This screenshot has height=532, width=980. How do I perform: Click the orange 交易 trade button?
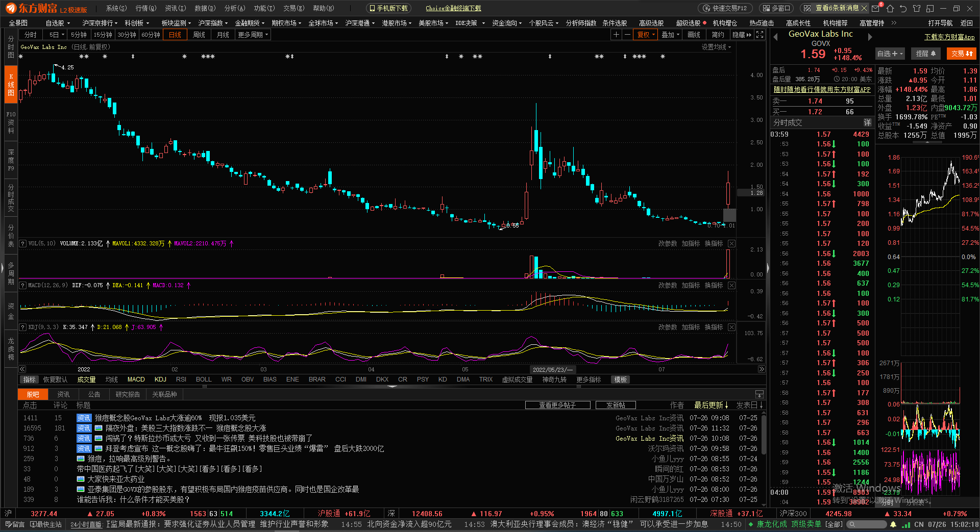click(962, 54)
